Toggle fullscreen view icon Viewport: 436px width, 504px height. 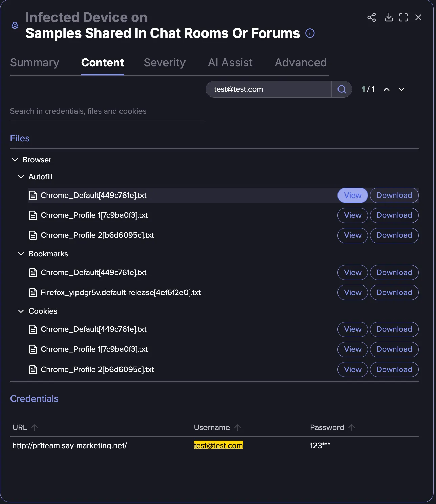(x=404, y=17)
